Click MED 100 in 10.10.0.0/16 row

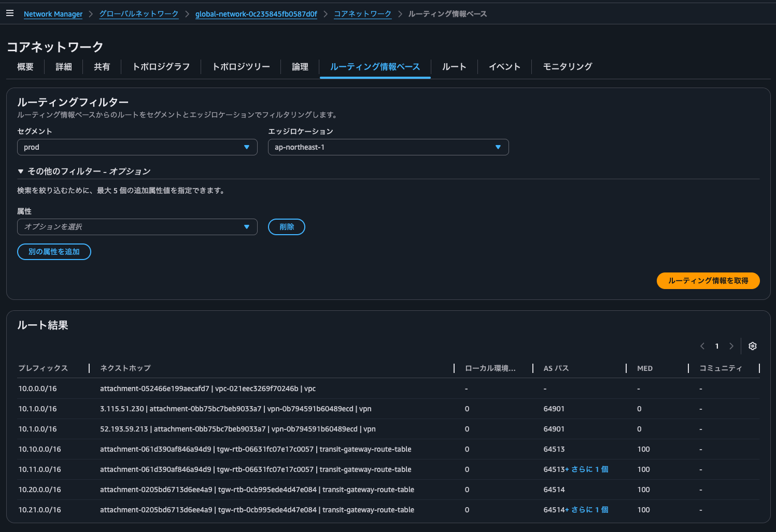643,449
